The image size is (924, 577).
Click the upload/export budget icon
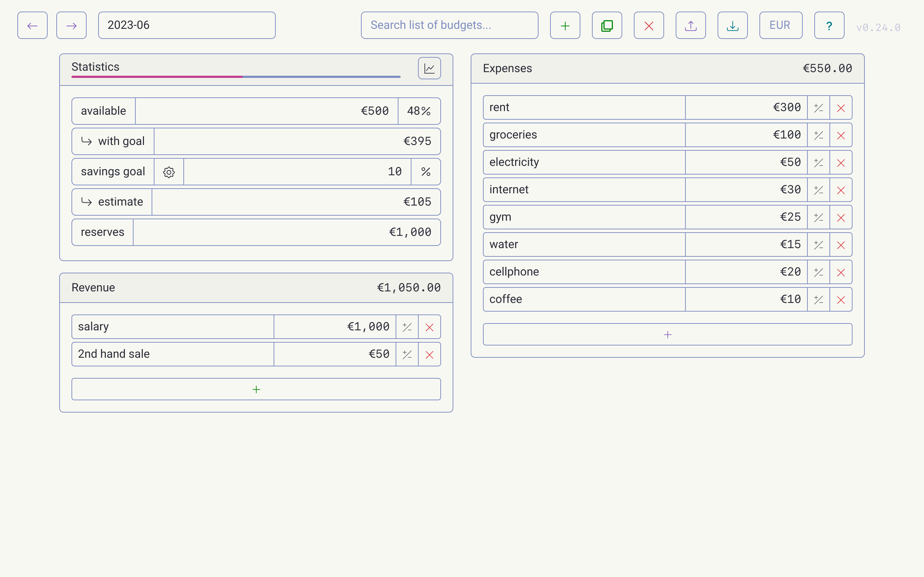click(x=690, y=25)
